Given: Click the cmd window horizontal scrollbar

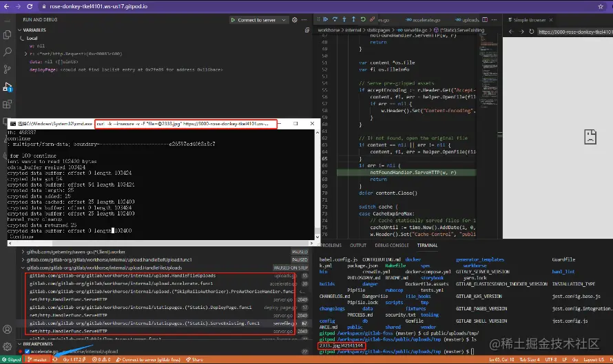Looking at the screenshot, I should (160, 244).
